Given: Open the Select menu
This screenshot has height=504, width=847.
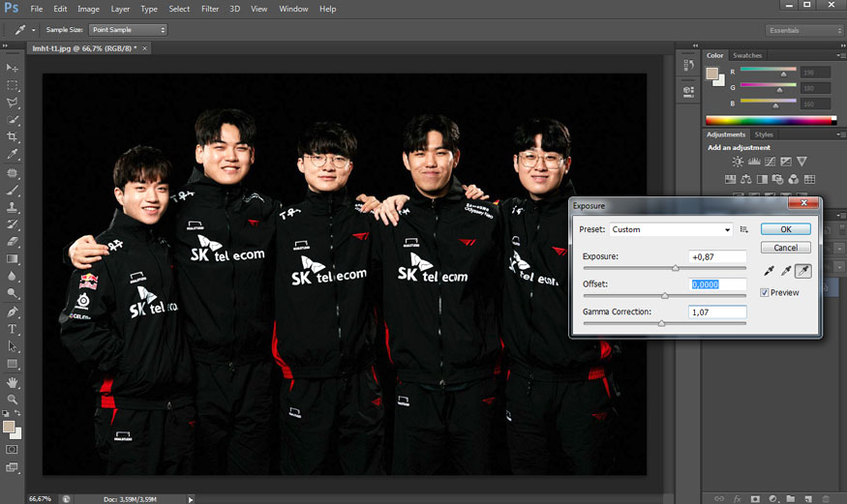Looking at the screenshot, I should point(179,9).
